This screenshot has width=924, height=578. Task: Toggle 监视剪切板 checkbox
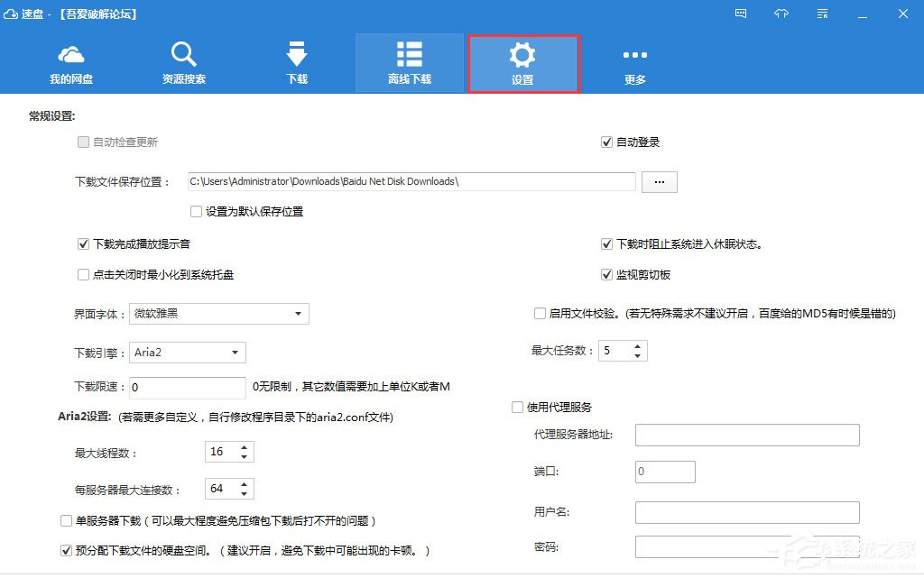point(607,275)
